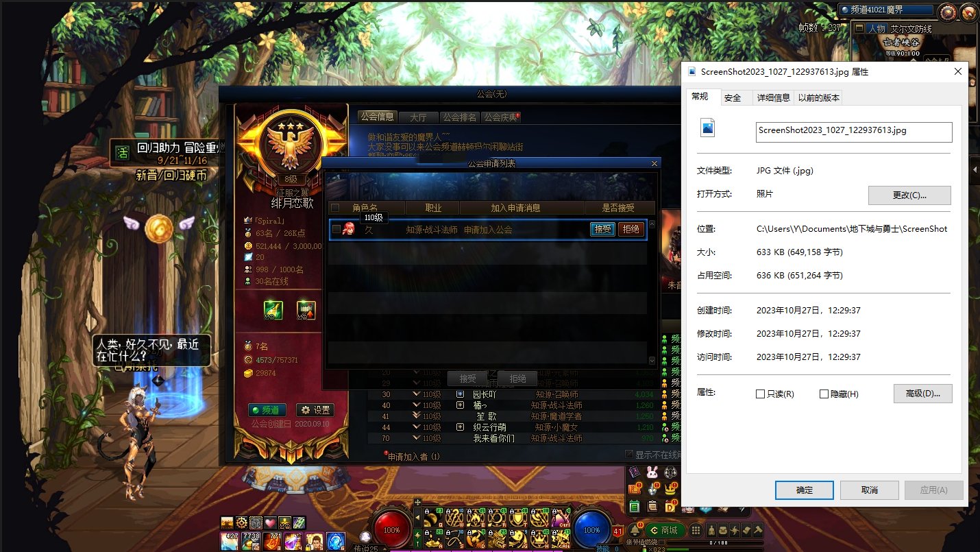Click the notification bell beside 商城

pyautogui.click(x=635, y=530)
